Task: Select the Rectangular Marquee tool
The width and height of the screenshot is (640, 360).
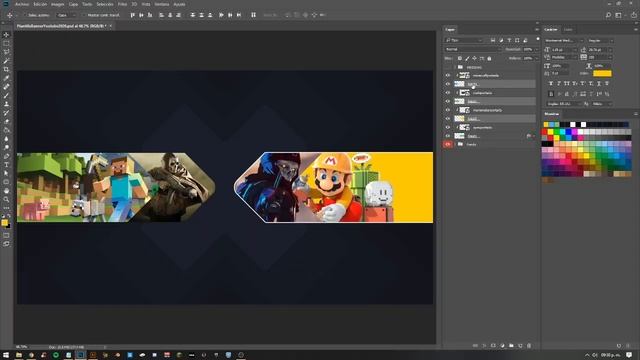Action: click(x=6, y=43)
